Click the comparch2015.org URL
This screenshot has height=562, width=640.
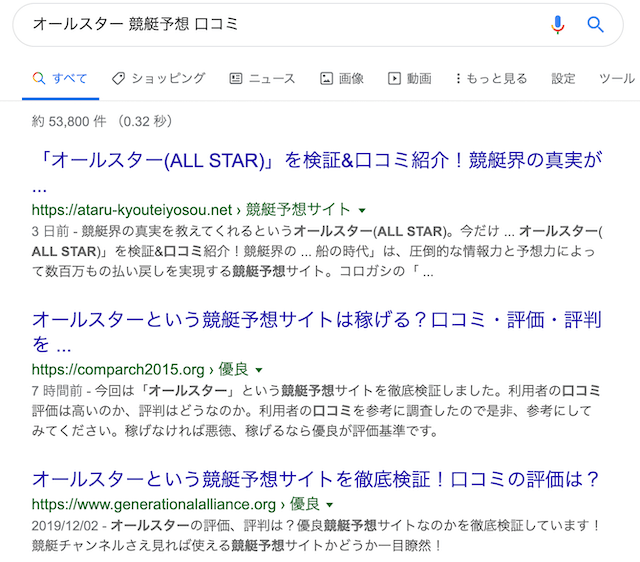118,369
